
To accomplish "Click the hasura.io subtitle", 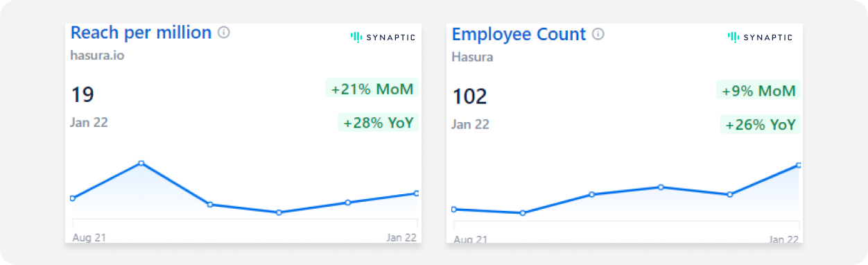I will point(97,55).
